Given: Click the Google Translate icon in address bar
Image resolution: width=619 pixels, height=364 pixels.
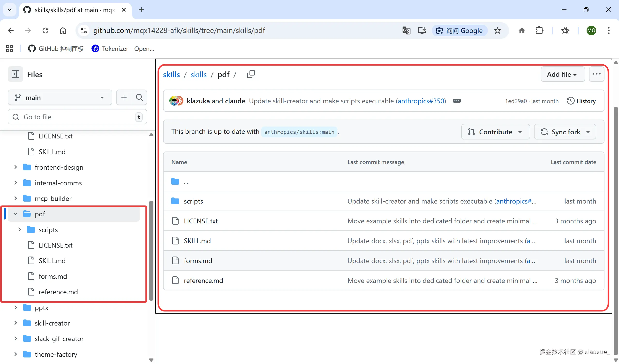Looking at the screenshot, I should 406,30.
